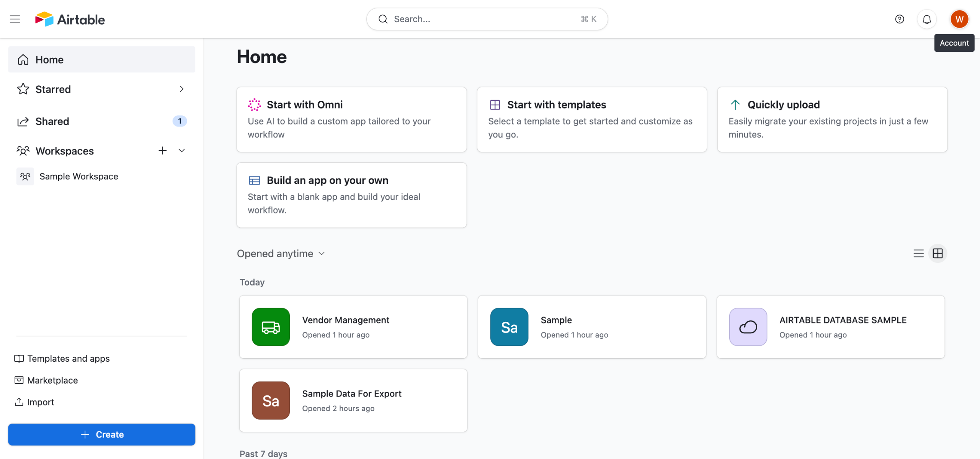Expand the Starred section chevron
The image size is (980, 459).
pyautogui.click(x=181, y=89)
